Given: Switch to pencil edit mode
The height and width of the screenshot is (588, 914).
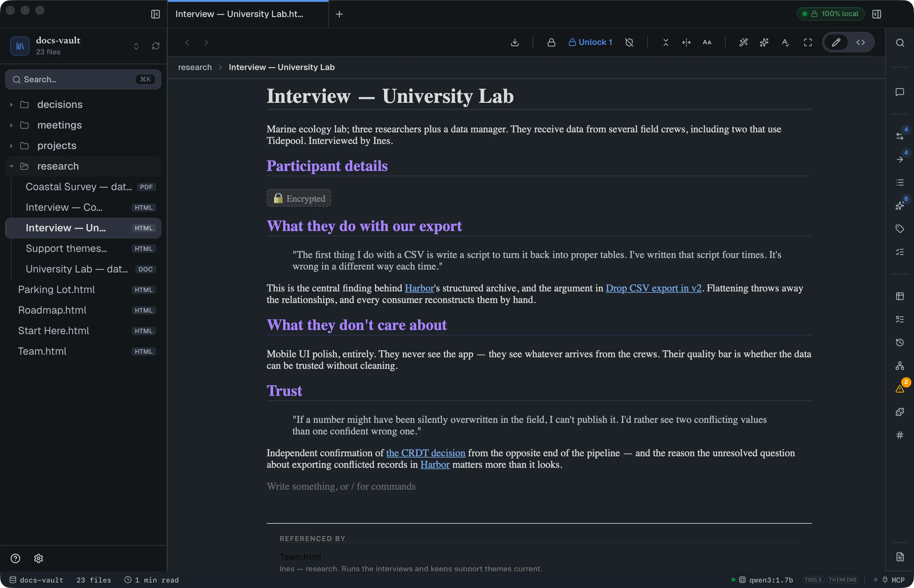Looking at the screenshot, I should [x=836, y=42].
